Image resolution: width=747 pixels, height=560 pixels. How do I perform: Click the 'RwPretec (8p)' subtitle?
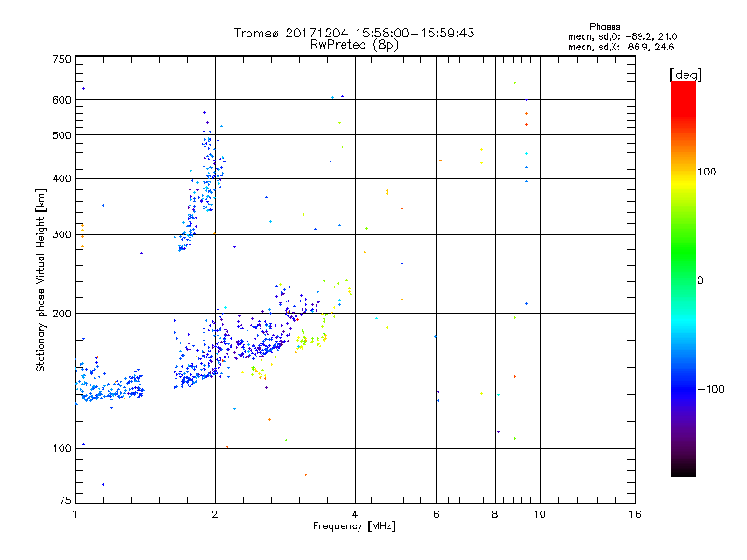click(354, 45)
